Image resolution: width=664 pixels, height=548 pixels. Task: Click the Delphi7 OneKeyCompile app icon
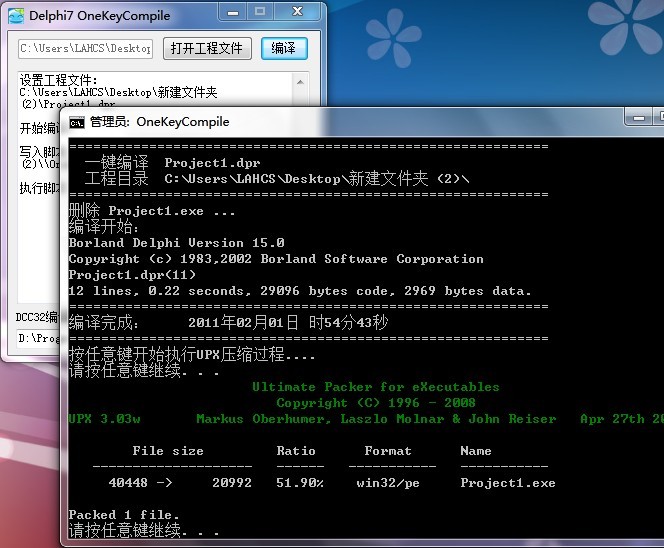16,16
